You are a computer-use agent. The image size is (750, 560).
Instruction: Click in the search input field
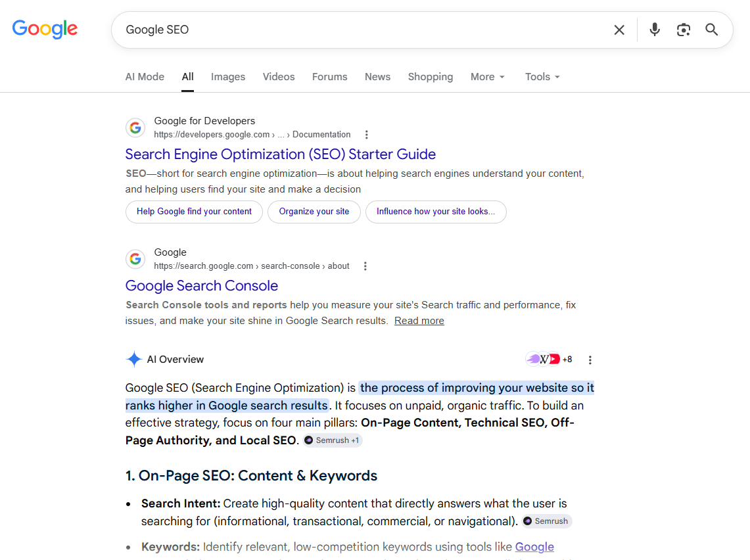(x=363, y=30)
